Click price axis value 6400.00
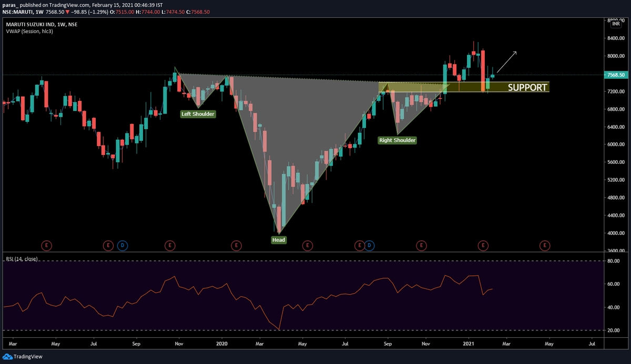 pos(615,127)
